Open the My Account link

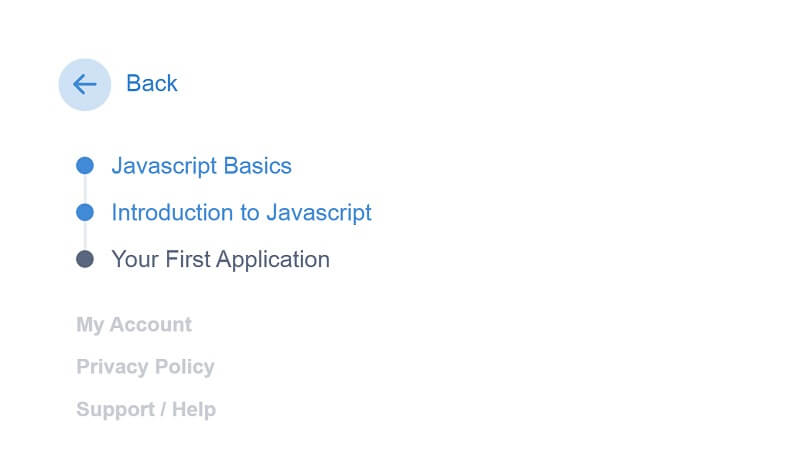[134, 325]
